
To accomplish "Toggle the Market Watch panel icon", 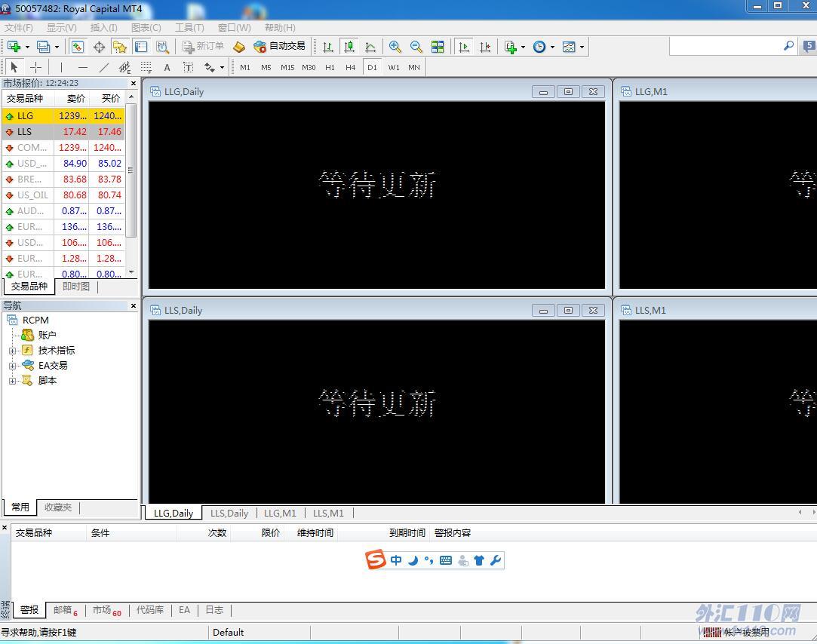I will point(78,47).
